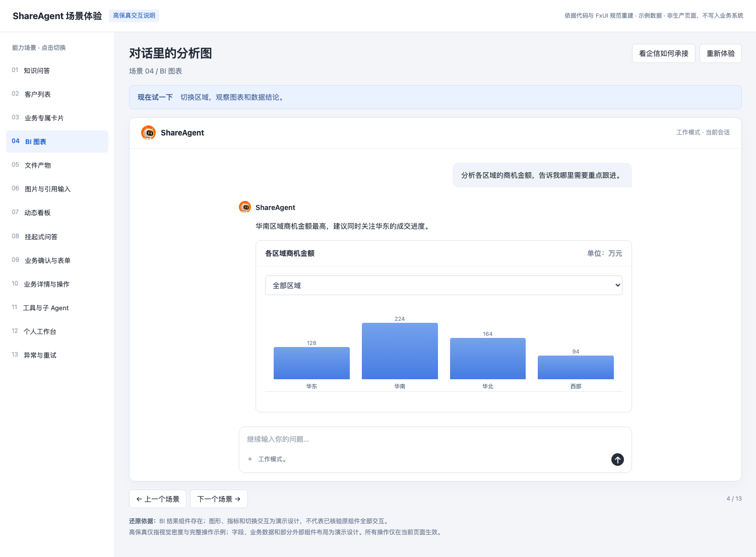Switch to 挂起式问答 scenario
The image size is (756, 557).
[57, 237]
